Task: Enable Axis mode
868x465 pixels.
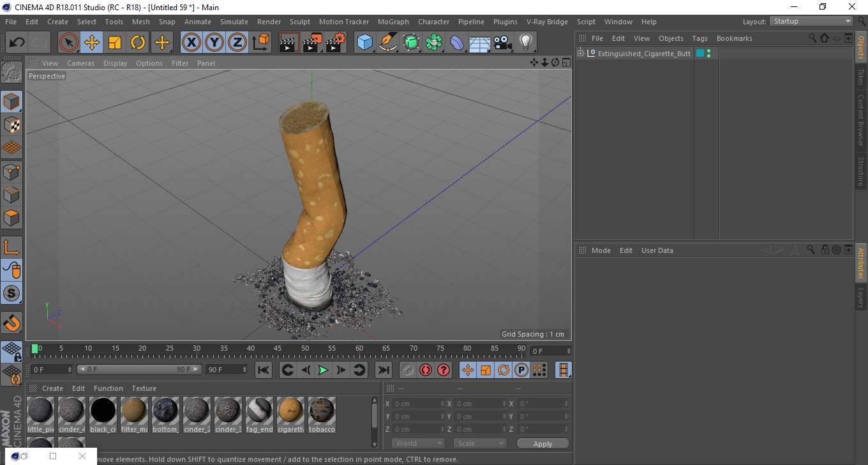Action: coord(11,247)
